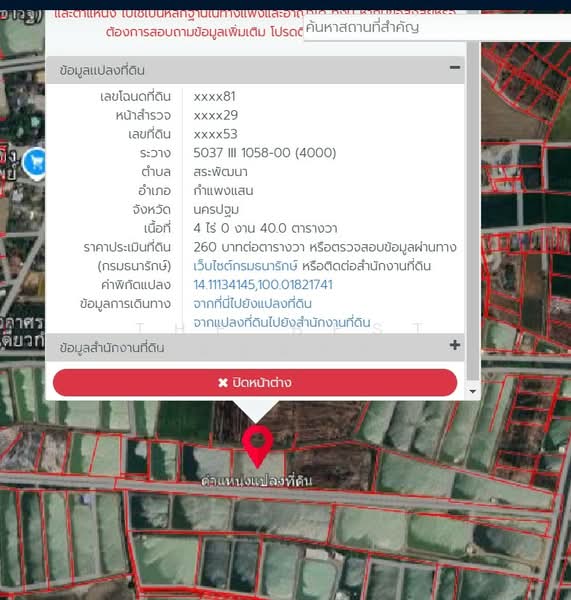Expand the ข้อมูลสำนักงานที่ดิน section with plus icon

455,345
